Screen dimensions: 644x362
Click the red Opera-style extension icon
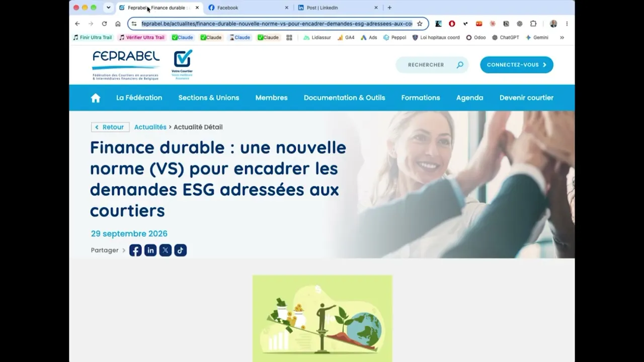pyautogui.click(x=452, y=24)
